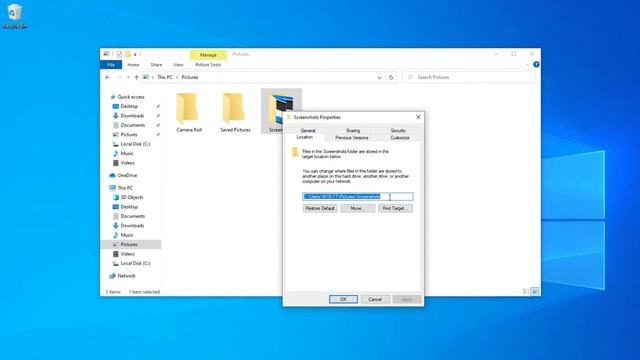Select Pictures under Quick access
640x360 pixels.
[x=129, y=134]
